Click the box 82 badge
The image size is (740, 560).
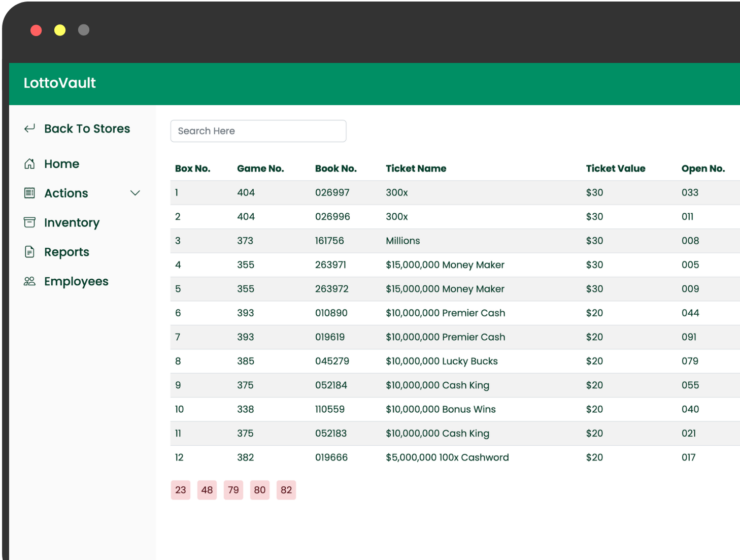click(x=286, y=490)
